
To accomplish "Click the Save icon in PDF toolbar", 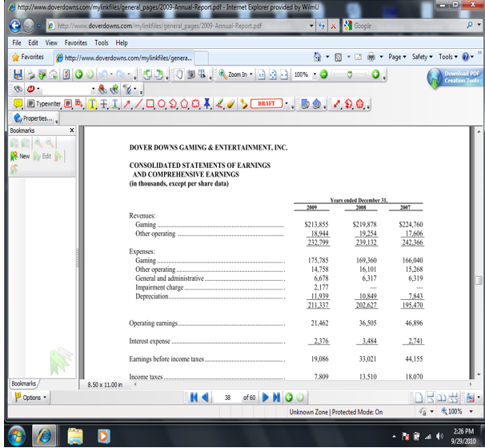I will click(x=18, y=74).
